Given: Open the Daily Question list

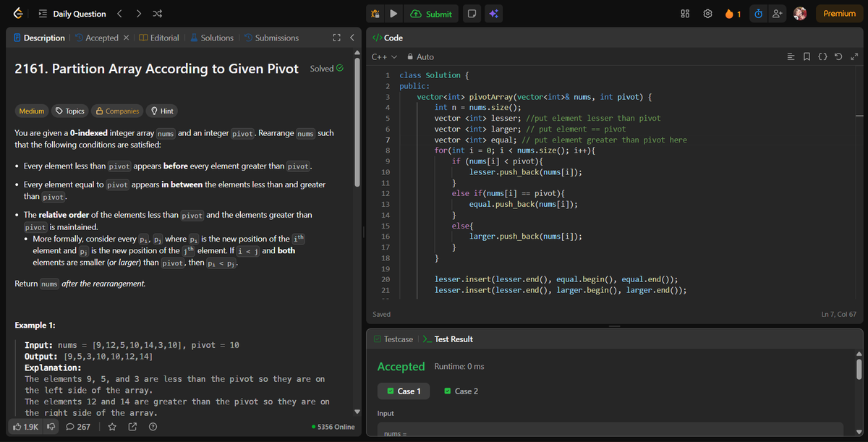Looking at the screenshot, I should (x=79, y=14).
